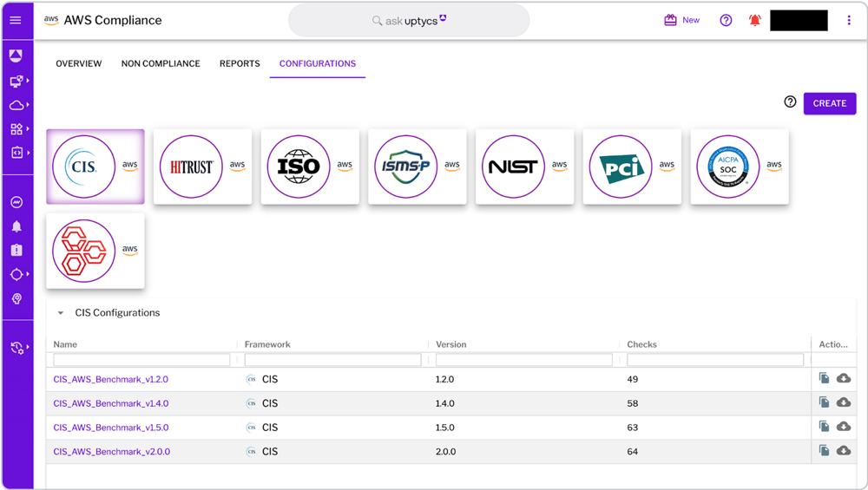Select the NIST framework card
The height and width of the screenshot is (490, 868).
525,167
